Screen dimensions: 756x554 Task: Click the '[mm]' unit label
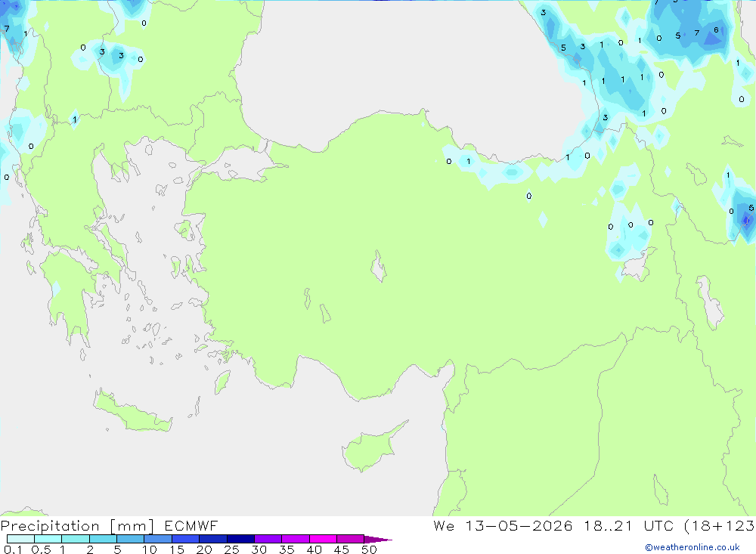coord(132,526)
